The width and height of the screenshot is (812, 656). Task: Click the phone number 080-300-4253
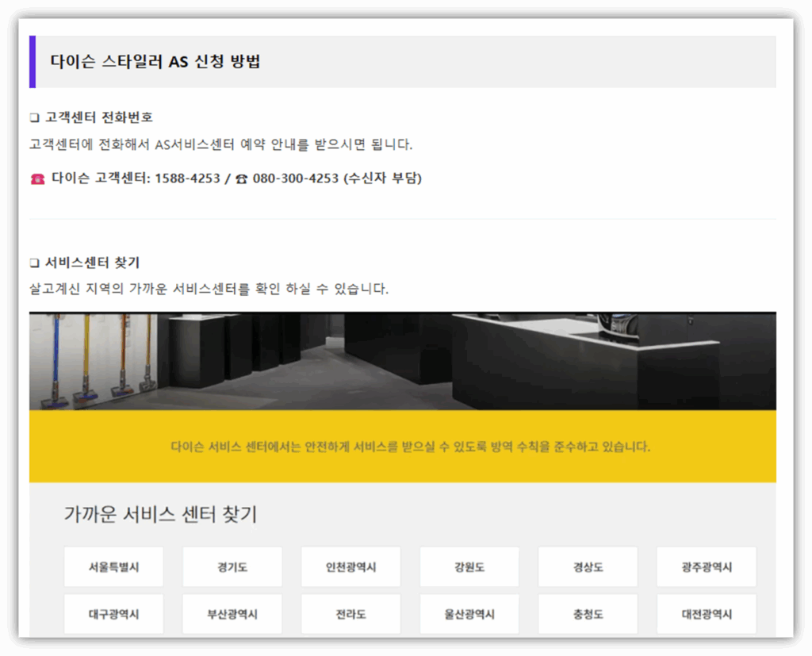click(295, 178)
